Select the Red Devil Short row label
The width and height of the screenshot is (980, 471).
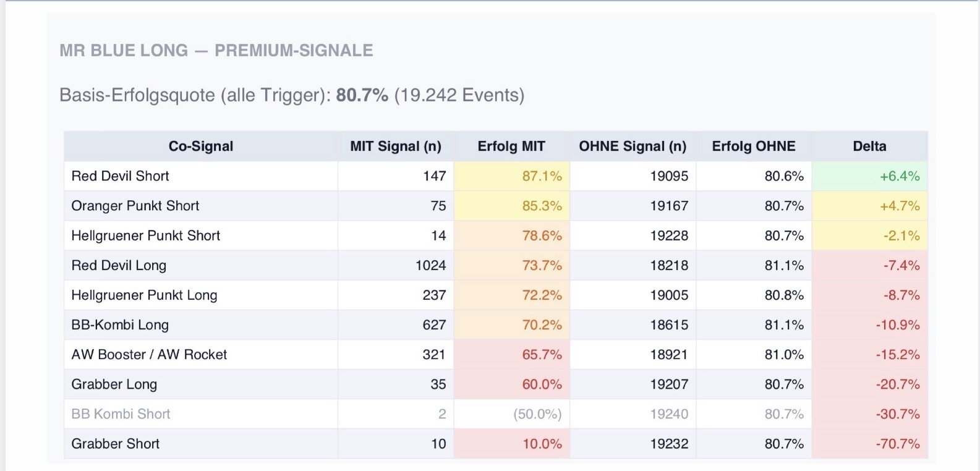(x=120, y=176)
